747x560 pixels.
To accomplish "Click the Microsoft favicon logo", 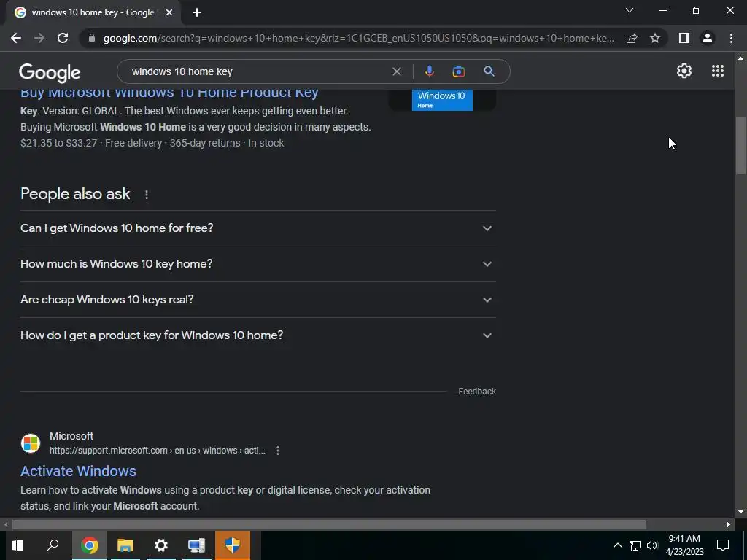I will 31,443.
